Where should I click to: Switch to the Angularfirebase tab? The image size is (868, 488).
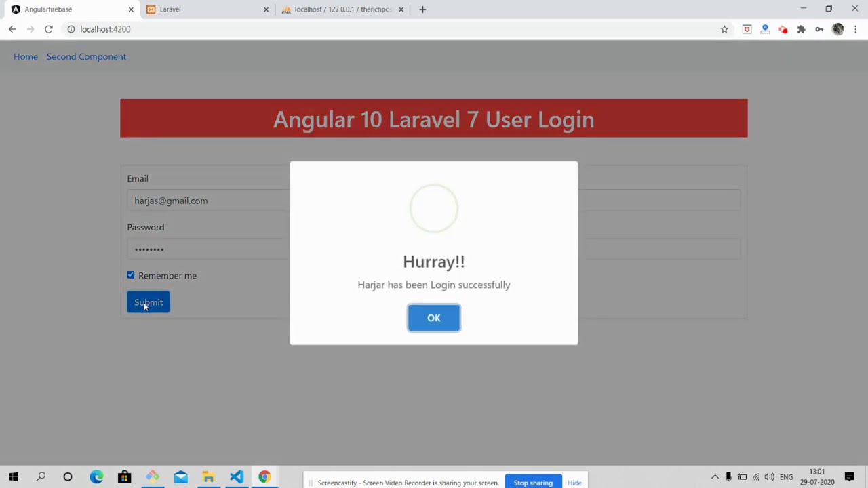coord(71,9)
